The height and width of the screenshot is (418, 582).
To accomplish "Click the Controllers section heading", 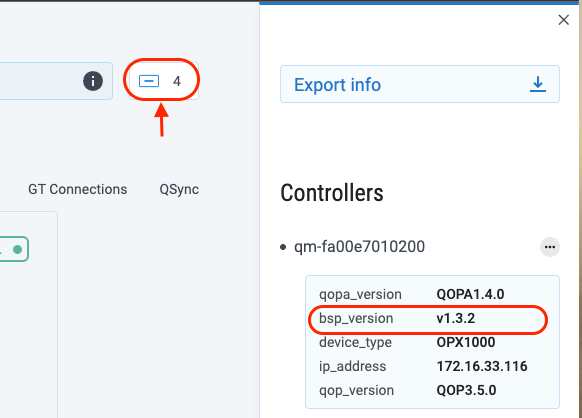I will (332, 193).
